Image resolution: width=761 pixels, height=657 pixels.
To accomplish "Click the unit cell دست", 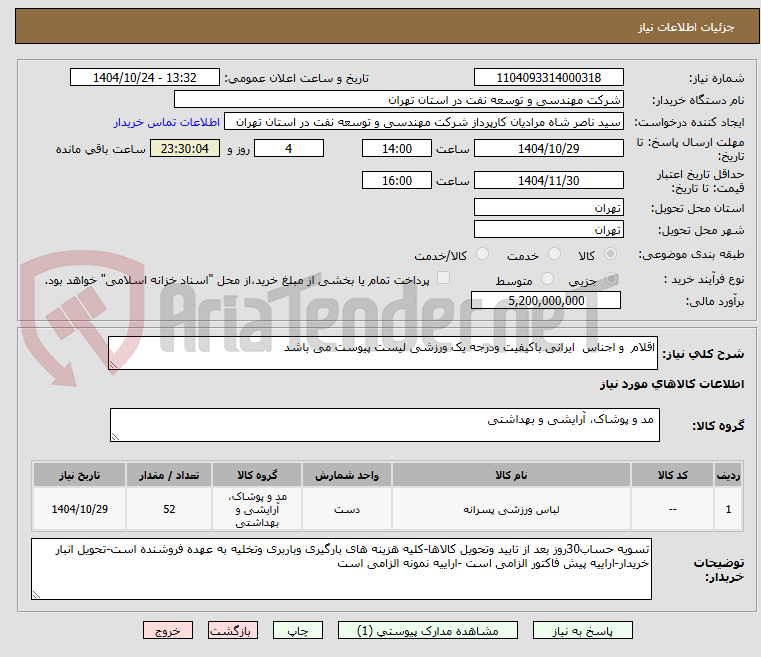I will 347,509.
